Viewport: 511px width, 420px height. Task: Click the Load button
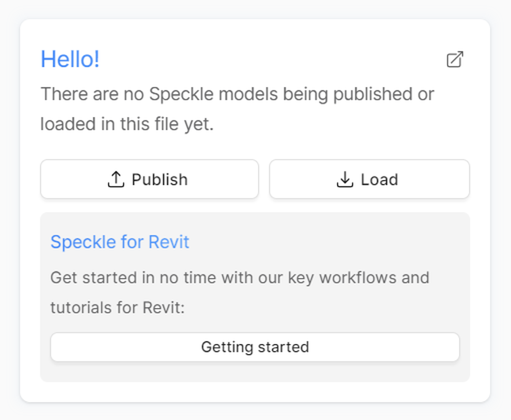370,179
